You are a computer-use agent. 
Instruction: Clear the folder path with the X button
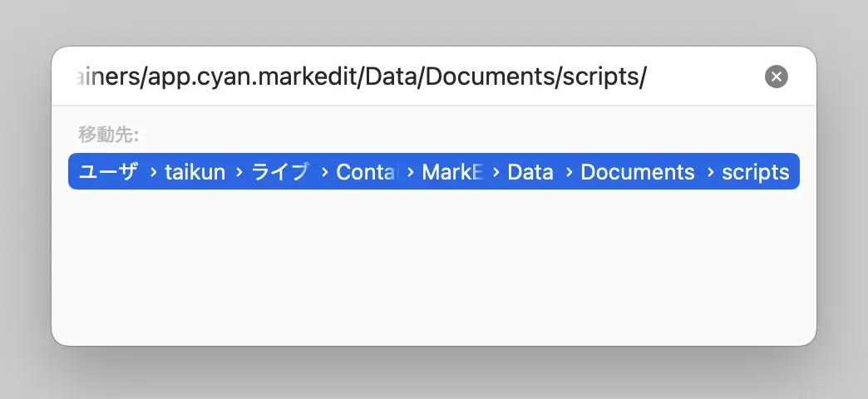[x=776, y=76]
